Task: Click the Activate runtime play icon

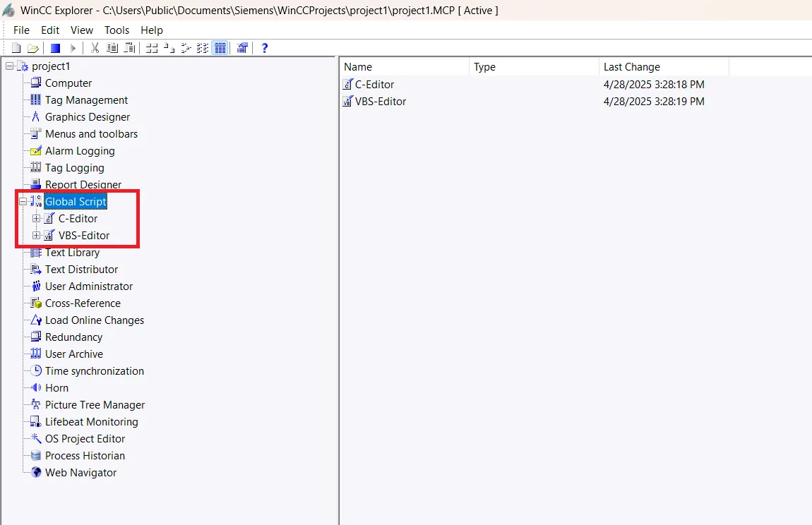Action: tap(73, 48)
